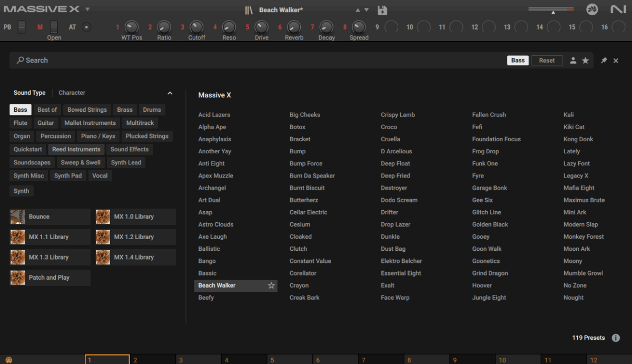This screenshot has height=364, width=632.
Task: Remove the Bass filter chip in search bar
Action: click(518, 61)
